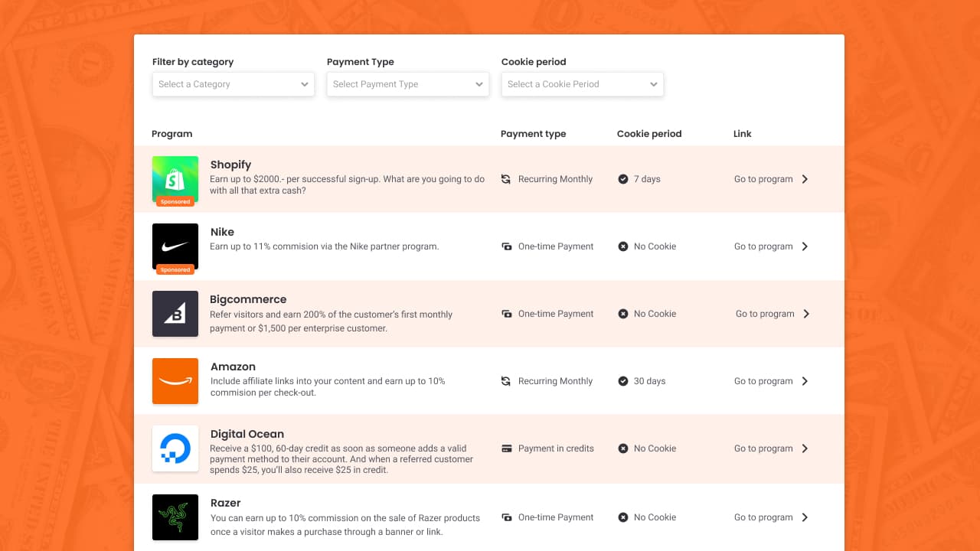The width and height of the screenshot is (980, 551).
Task: Click the Sponsored badge on Shopify
Action: [x=175, y=202]
